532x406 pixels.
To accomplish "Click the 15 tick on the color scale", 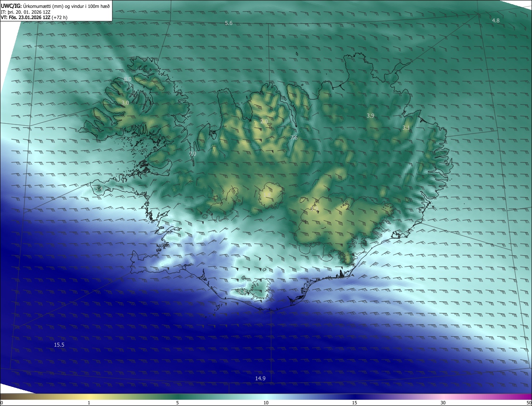I will click(x=355, y=403).
